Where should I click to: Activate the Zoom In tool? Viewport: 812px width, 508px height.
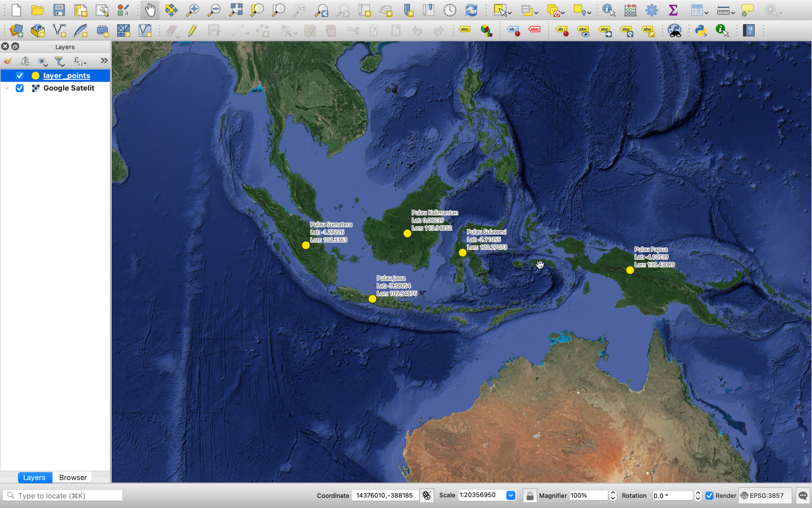tap(193, 10)
